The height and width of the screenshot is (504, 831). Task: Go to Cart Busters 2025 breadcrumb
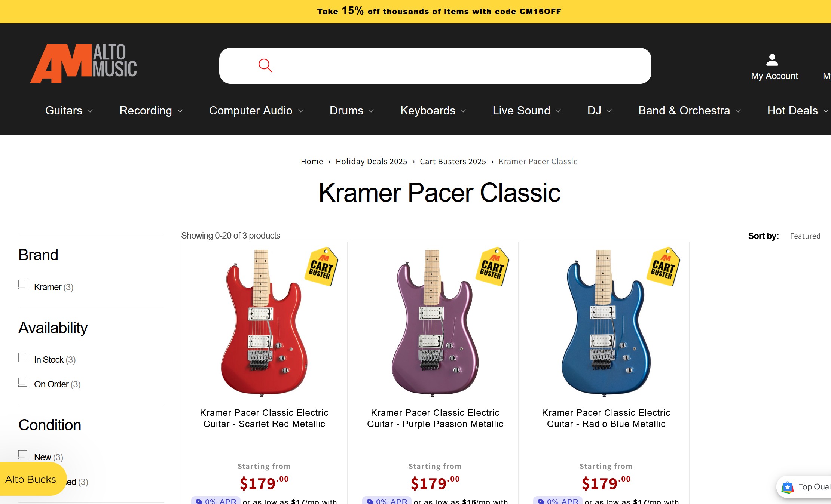pyautogui.click(x=453, y=162)
